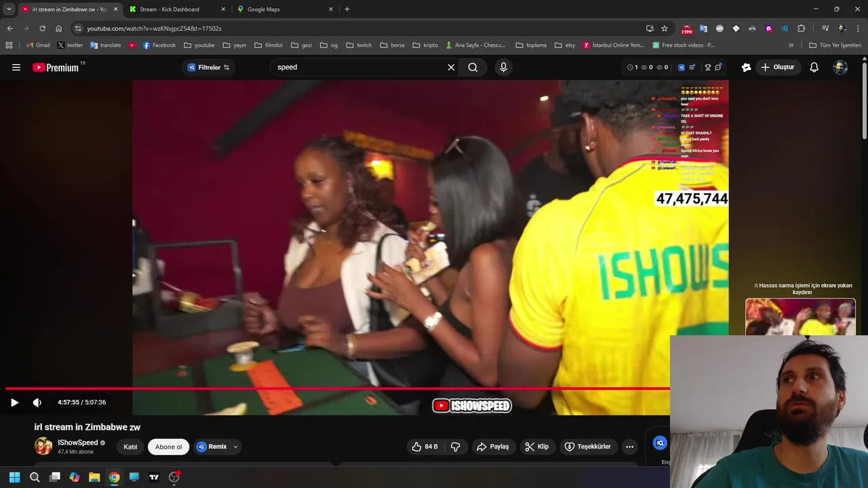Switch to the Google Maps tab
Screen dimensions: 868x488
285,9
